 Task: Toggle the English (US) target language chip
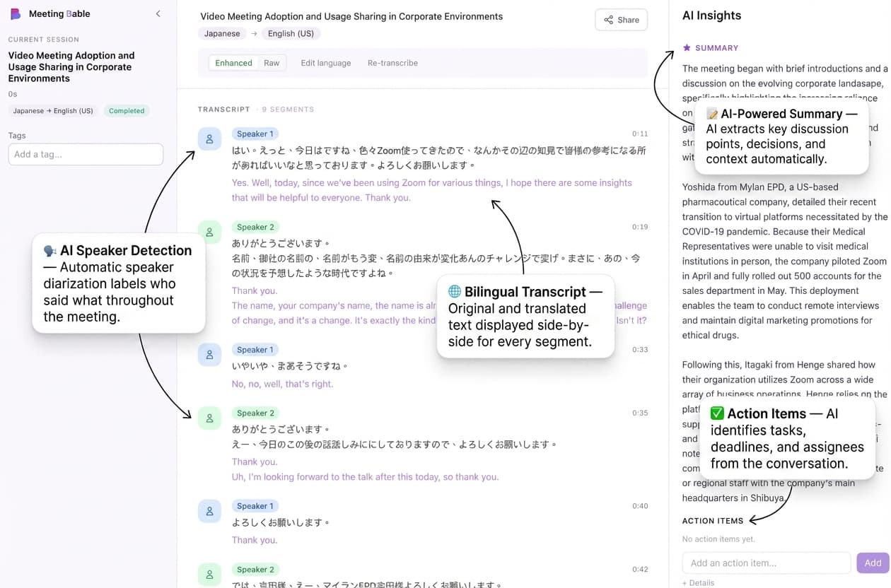point(291,33)
